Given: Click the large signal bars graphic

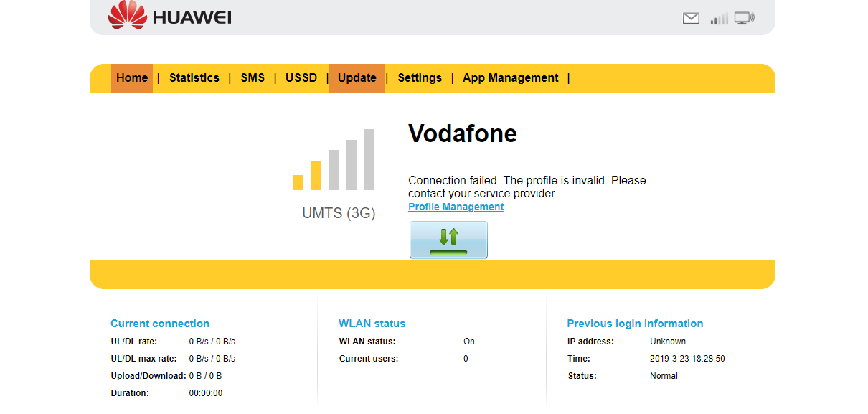Looking at the screenshot, I should pos(334,159).
